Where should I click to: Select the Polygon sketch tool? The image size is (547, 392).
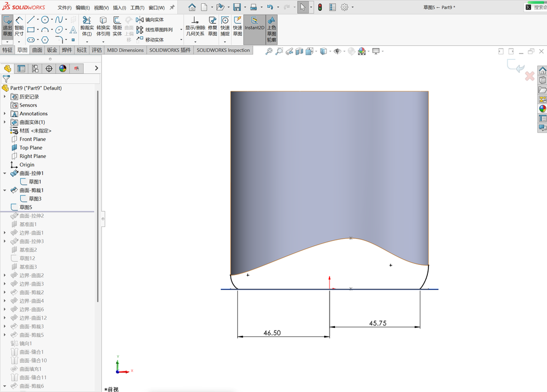(45, 40)
